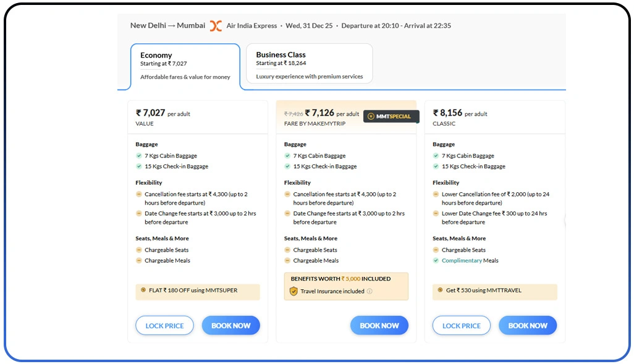This screenshot has width=634, height=364.
Task: Click coupon icon next to MMTTRAVEL offer
Action: pyautogui.click(x=440, y=290)
